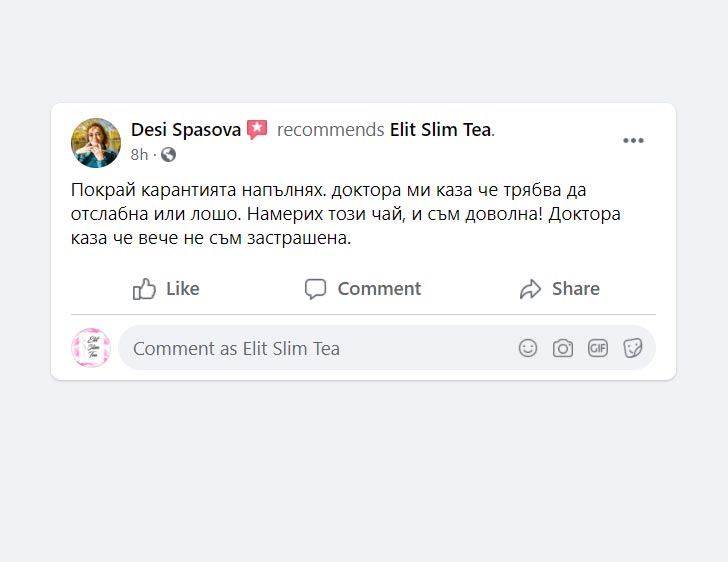
Task: Insert an emoji in the comment
Action: coord(528,348)
